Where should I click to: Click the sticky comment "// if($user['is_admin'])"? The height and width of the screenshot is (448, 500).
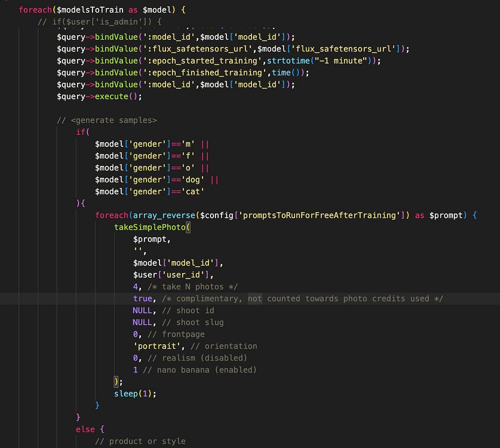point(99,21)
